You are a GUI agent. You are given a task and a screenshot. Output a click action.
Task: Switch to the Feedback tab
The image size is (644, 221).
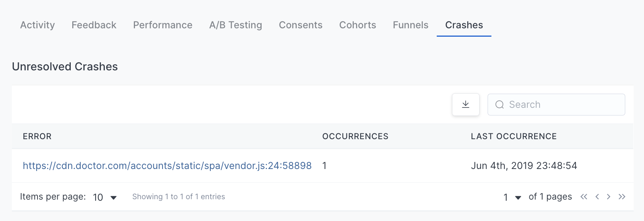point(94,25)
